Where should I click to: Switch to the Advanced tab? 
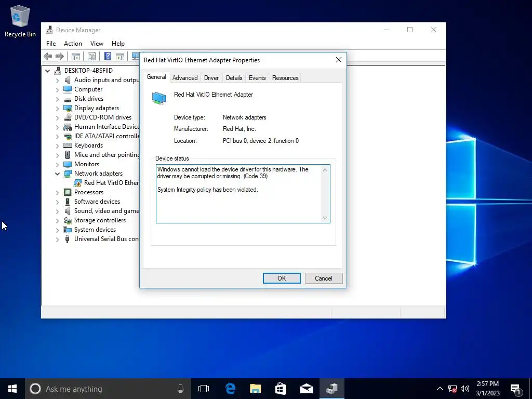(x=185, y=78)
